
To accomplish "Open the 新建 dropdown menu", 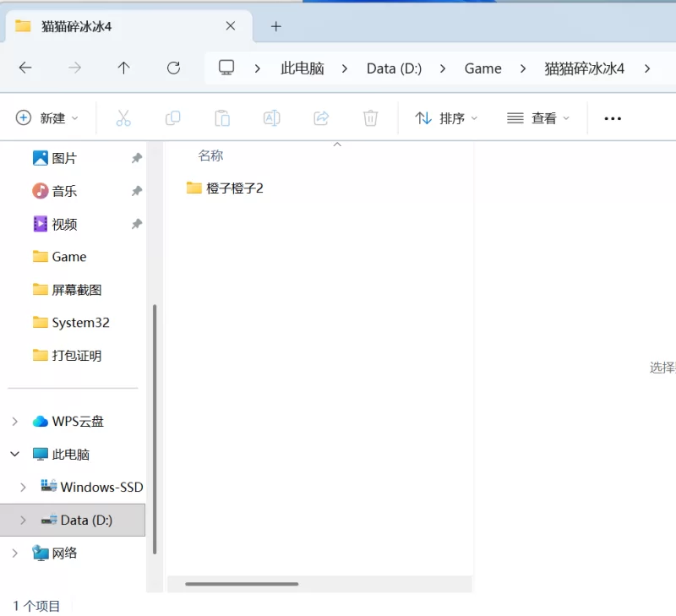I will 47,118.
